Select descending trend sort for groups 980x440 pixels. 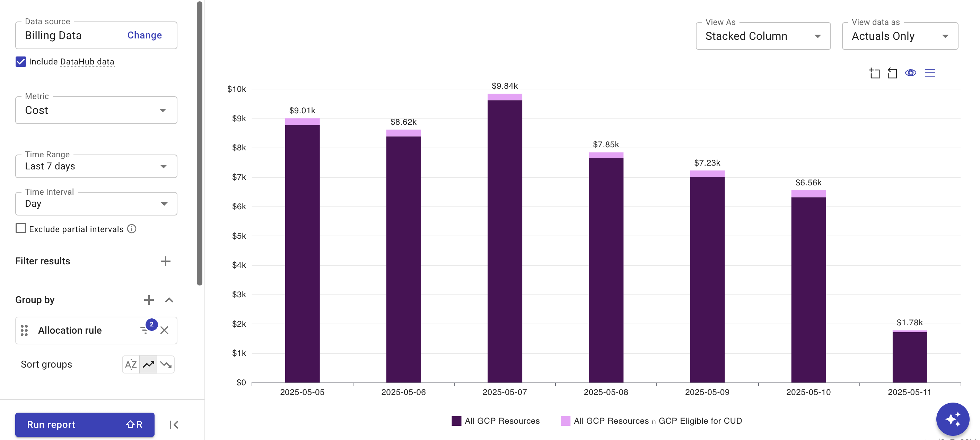[x=166, y=364]
